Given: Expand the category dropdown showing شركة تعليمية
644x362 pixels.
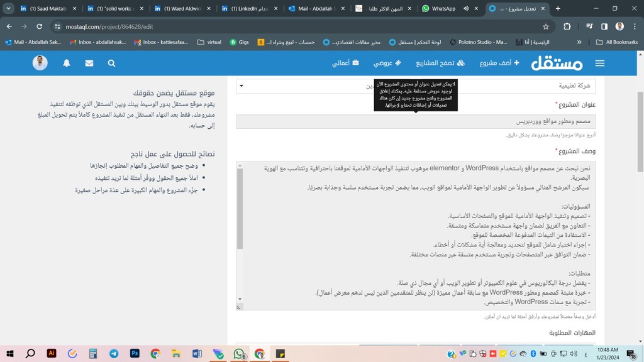Looking at the screenshot, I should click(x=415, y=85).
